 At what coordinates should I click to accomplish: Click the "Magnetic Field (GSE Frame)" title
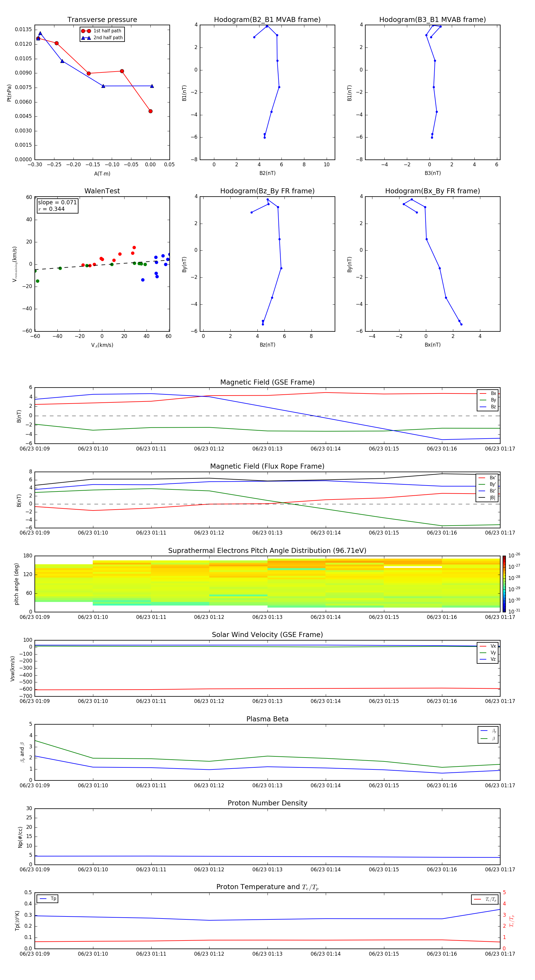point(267,382)
